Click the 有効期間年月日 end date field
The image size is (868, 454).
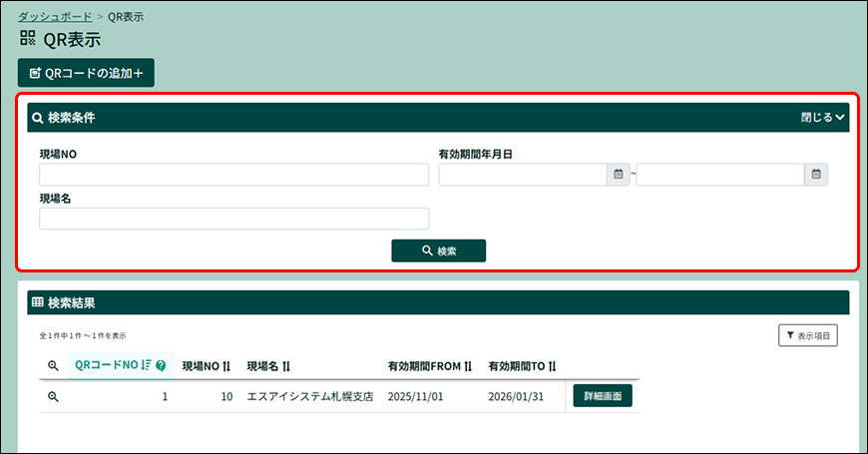pos(720,175)
